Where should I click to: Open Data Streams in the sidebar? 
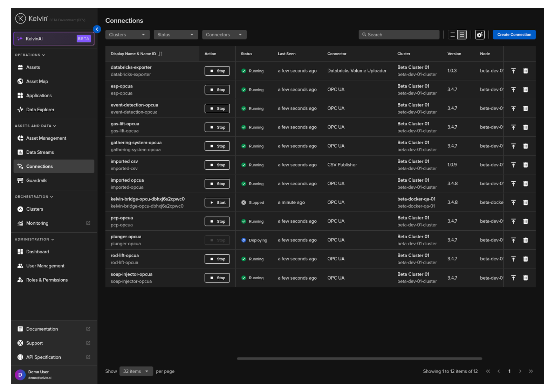coord(40,152)
